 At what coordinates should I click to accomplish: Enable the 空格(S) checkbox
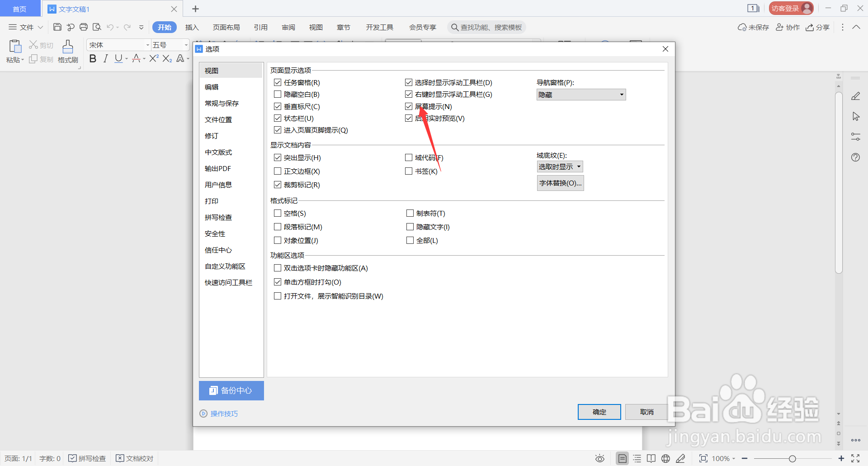click(278, 213)
